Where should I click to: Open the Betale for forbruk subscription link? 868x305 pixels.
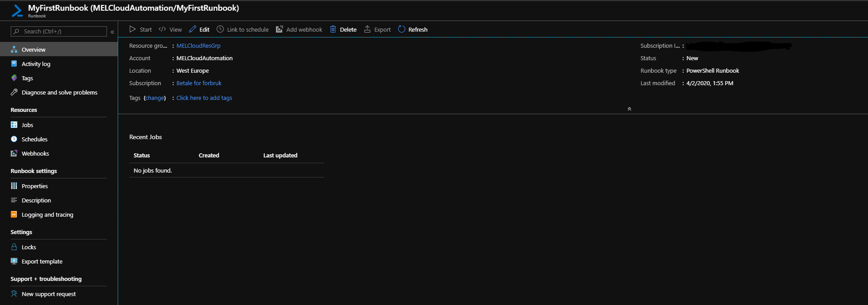pyautogui.click(x=199, y=83)
